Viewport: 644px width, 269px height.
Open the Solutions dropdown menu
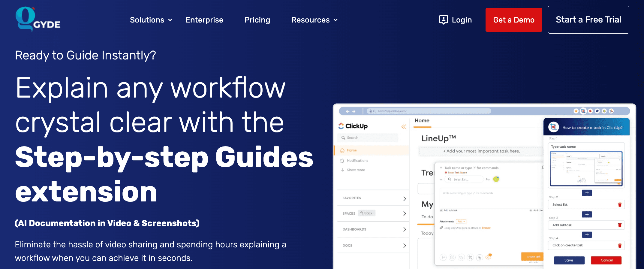pos(151,20)
